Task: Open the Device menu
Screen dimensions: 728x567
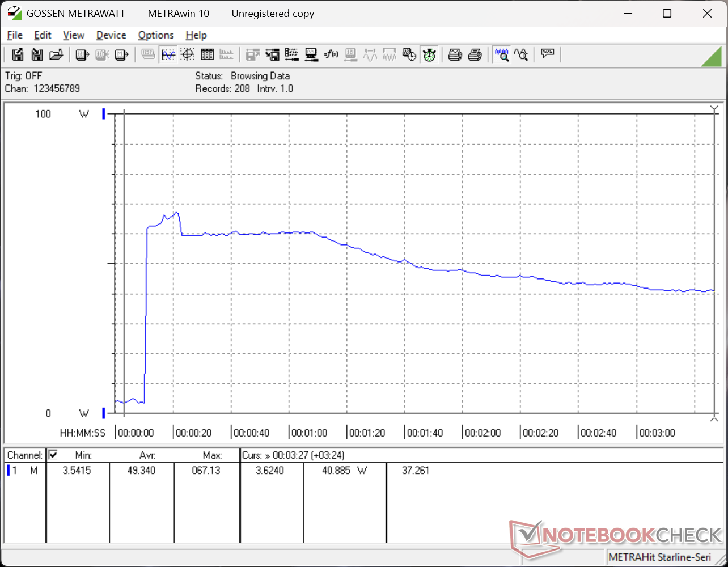Action: click(111, 35)
